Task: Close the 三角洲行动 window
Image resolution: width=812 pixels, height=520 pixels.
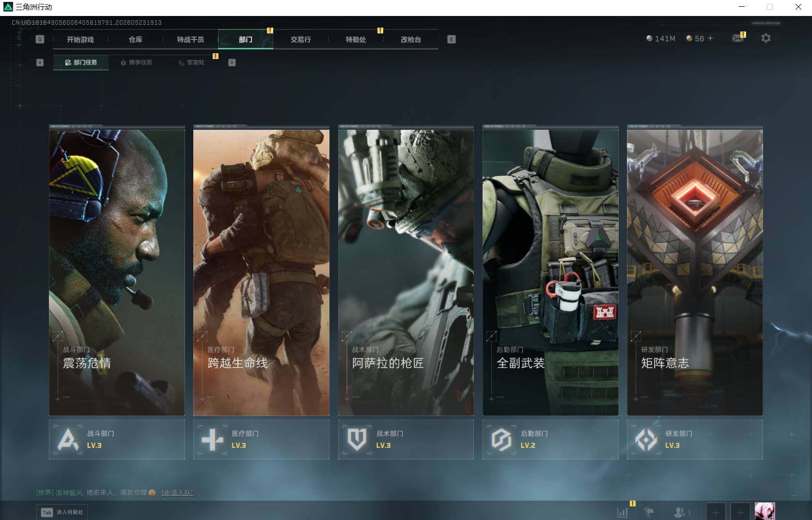Action: 798,7
